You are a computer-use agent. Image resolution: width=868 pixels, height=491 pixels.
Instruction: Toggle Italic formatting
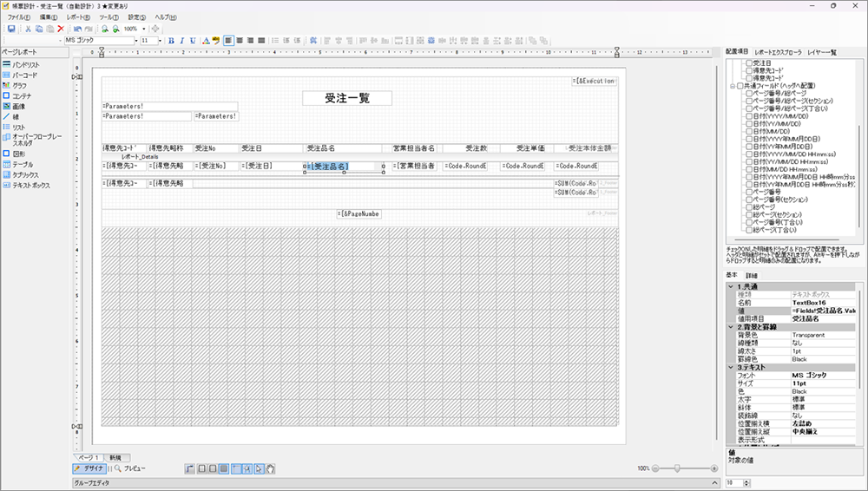pos(181,41)
